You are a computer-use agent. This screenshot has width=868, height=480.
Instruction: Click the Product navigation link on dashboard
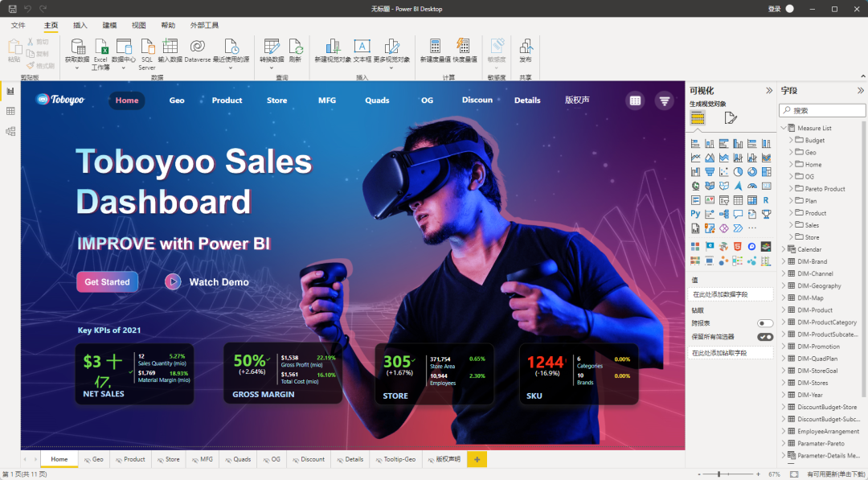pyautogui.click(x=227, y=101)
